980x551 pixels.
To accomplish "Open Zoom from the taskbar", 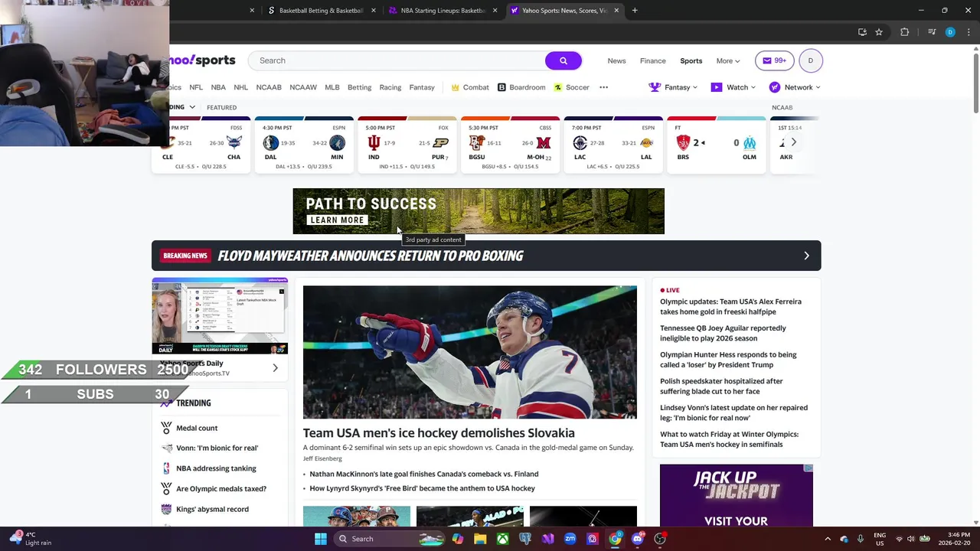I will click(570, 539).
